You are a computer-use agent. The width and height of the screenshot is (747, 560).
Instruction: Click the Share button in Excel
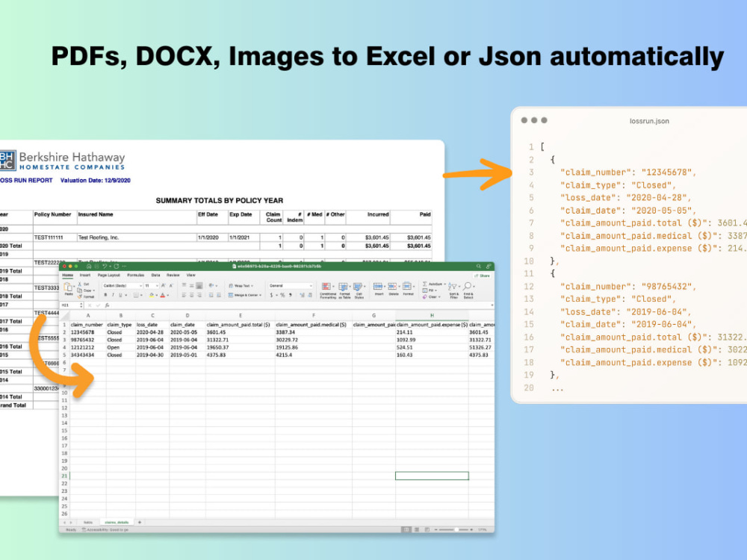[482, 276]
